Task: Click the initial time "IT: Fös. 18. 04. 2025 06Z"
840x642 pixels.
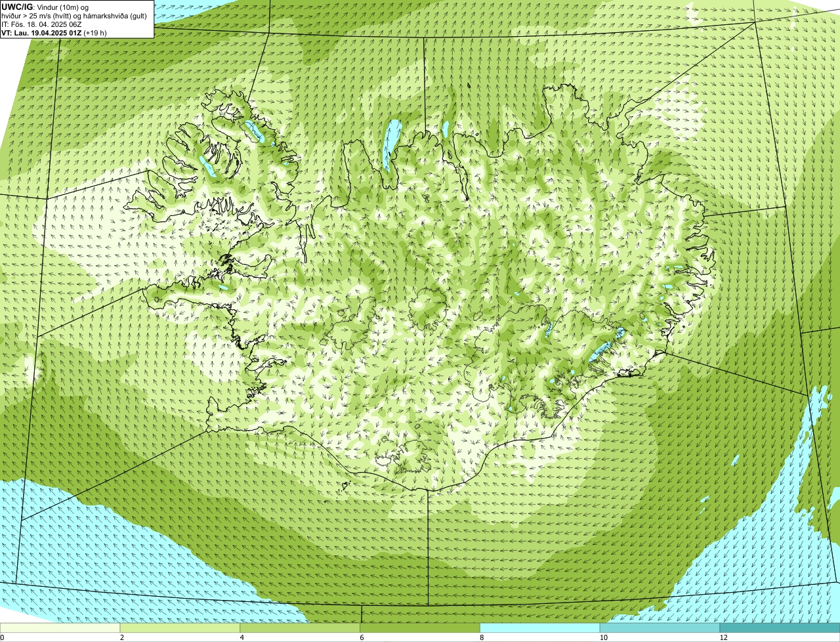Action: pos(41,24)
